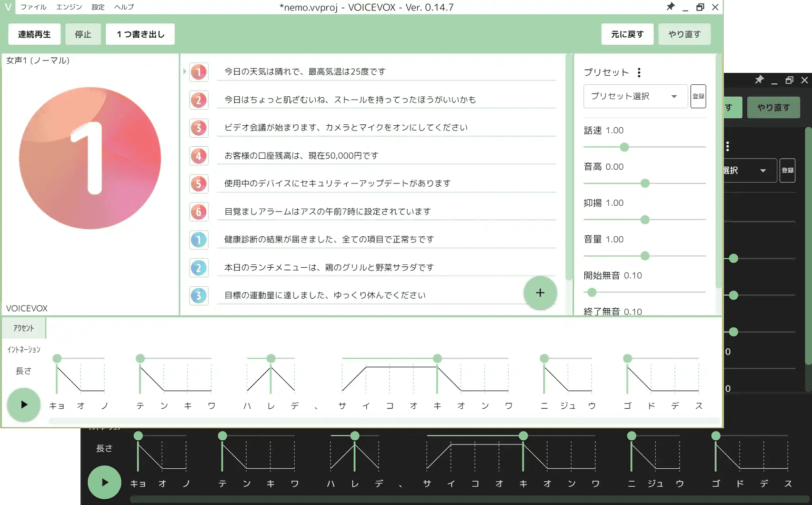The image size is (812, 505).
Task: Click the 女声1 character portrait
Action: (90, 159)
